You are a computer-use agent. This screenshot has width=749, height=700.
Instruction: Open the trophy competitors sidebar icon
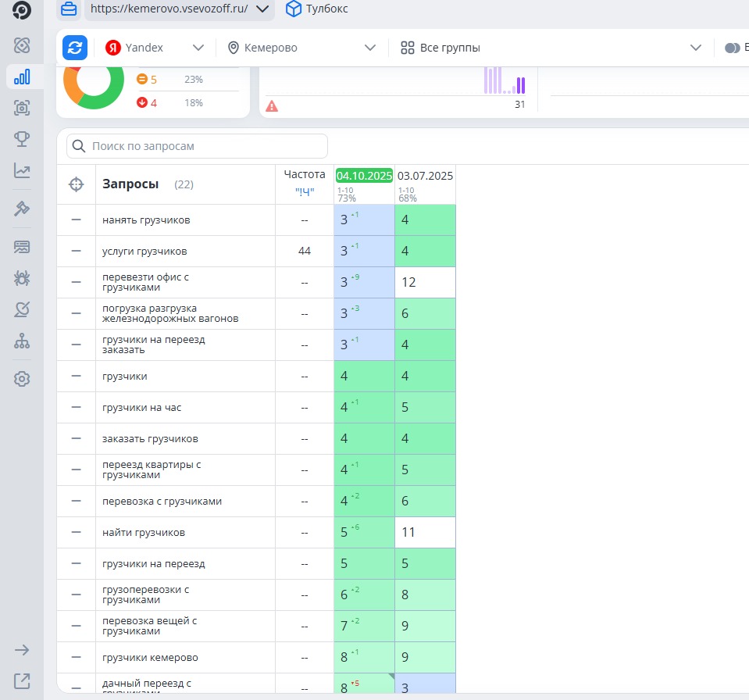[22, 139]
